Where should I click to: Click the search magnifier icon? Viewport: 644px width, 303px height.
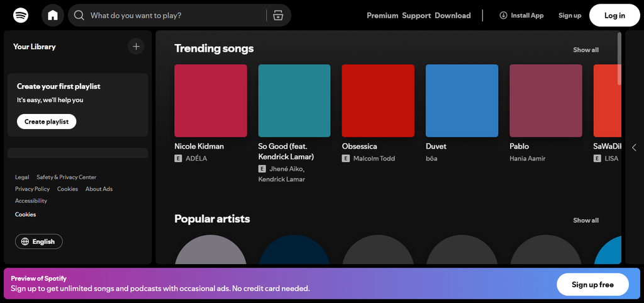[79, 16]
